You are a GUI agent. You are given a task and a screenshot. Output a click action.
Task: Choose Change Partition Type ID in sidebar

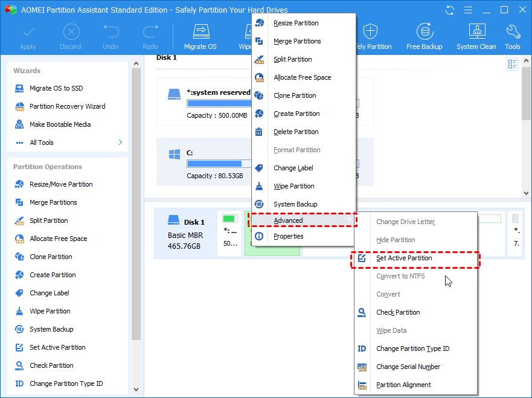pyautogui.click(x=68, y=384)
